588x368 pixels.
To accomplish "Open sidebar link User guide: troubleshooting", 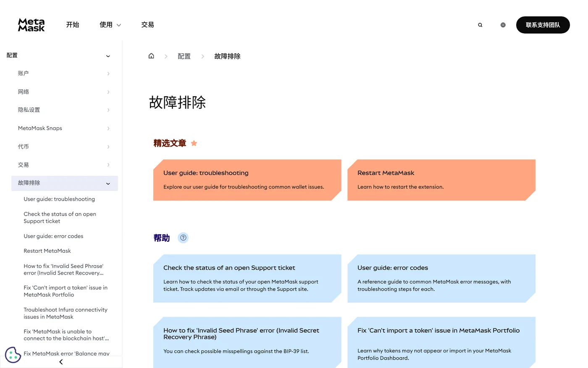I will coord(59,199).
